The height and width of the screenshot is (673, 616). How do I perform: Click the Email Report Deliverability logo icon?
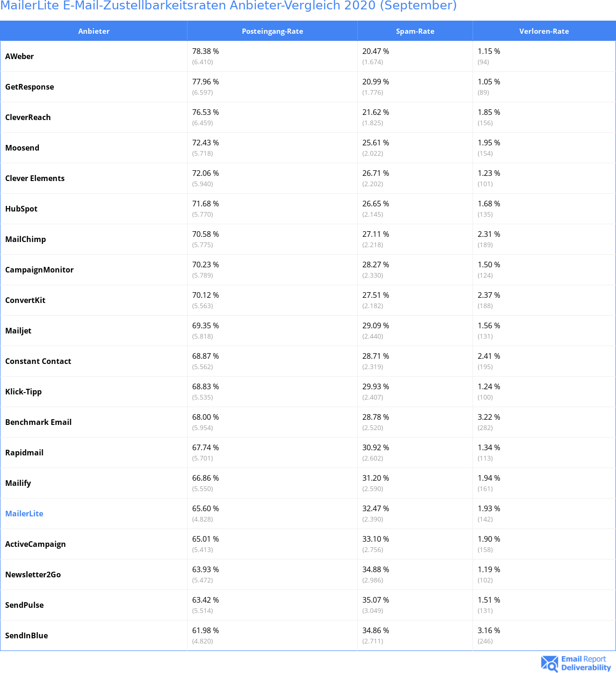pyautogui.click(x=549, y=663)
